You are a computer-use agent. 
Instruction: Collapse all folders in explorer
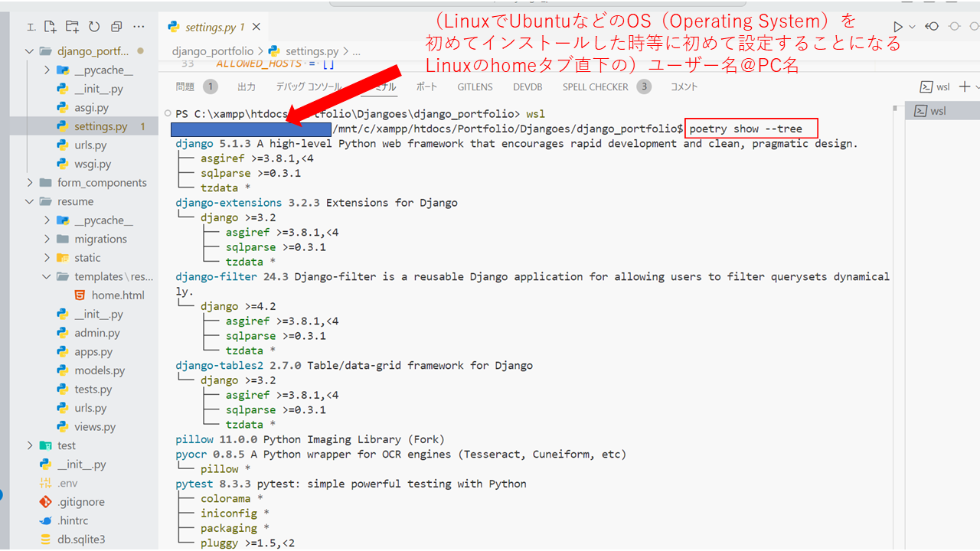(x=116, y=27)
